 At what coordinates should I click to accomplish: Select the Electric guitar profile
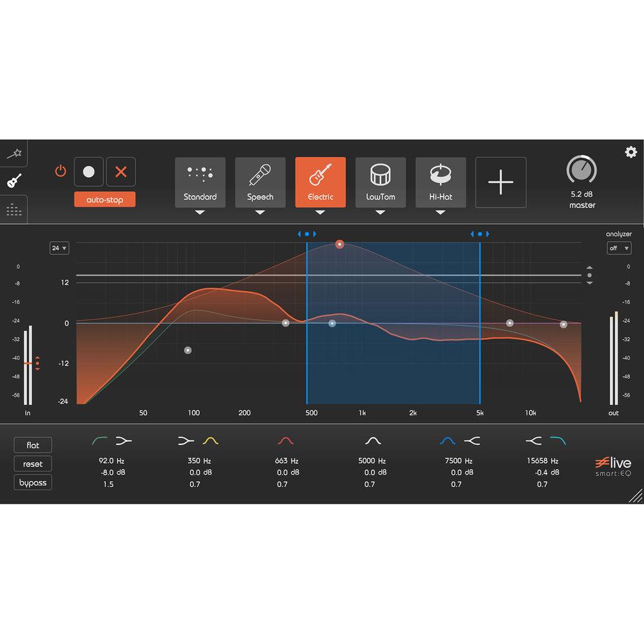(320, 182)
